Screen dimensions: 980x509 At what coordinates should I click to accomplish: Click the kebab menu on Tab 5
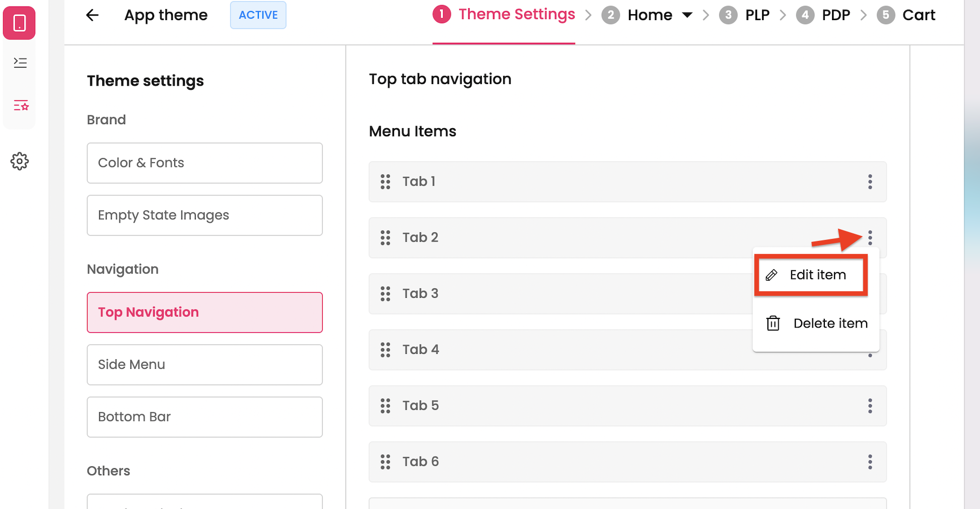point(870,406)
